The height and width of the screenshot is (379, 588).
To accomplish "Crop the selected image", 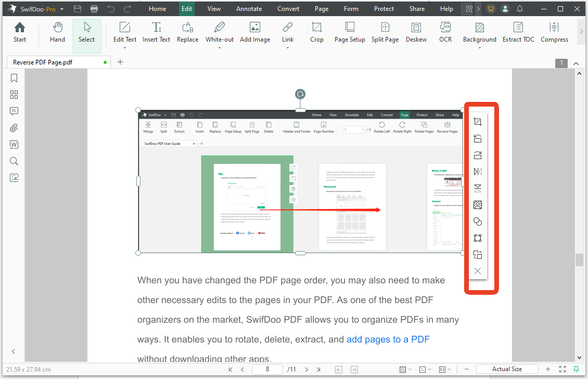I will point(477,122).
